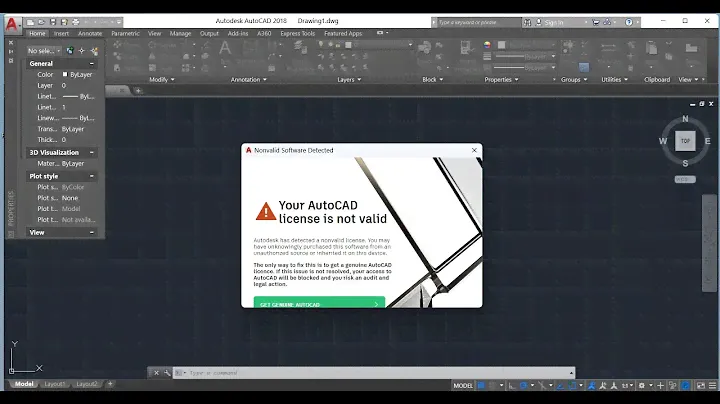
Task: Click the TOP face of the ViewCube
Action: point(685,141)
